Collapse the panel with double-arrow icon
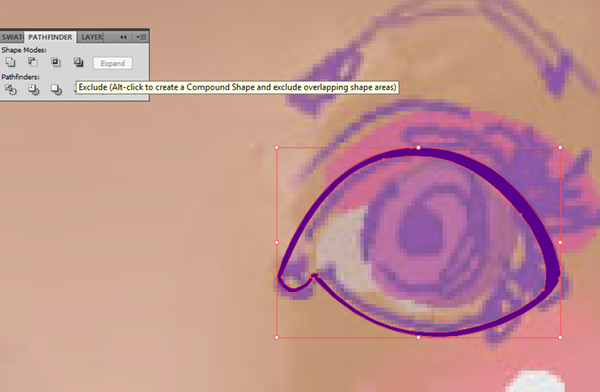The image size is (600, 392). (123, 37)
